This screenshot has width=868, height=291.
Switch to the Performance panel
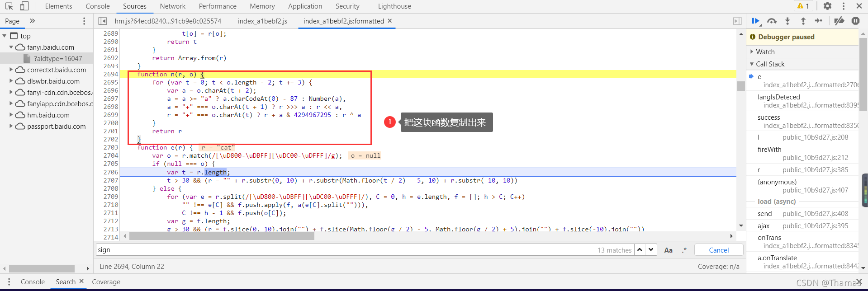point(218,6)
